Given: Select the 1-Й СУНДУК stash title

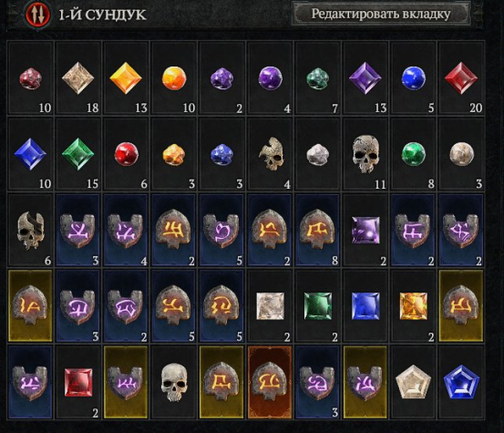Looking at the screenshot, I should tap(103, 15).
